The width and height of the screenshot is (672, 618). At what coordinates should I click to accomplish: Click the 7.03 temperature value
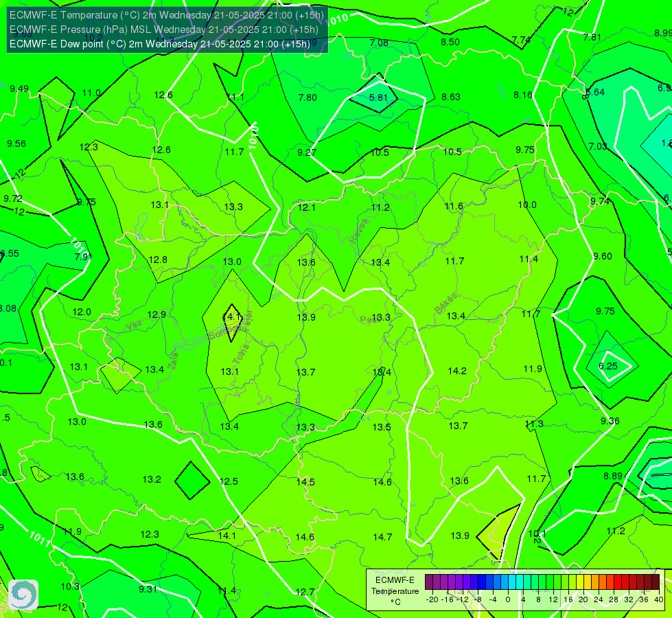click(x=598, y=146)
